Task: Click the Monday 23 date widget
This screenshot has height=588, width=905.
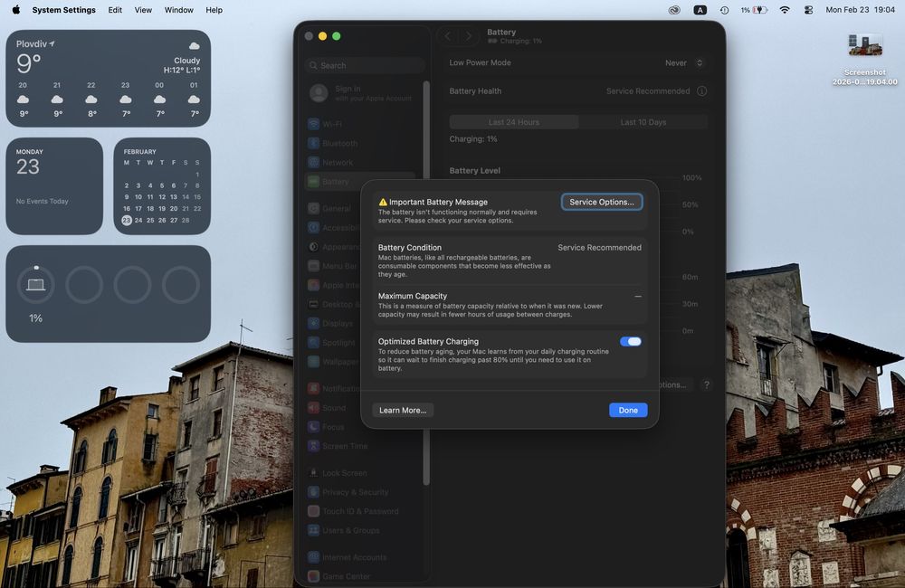Action: tap(54, 185)
